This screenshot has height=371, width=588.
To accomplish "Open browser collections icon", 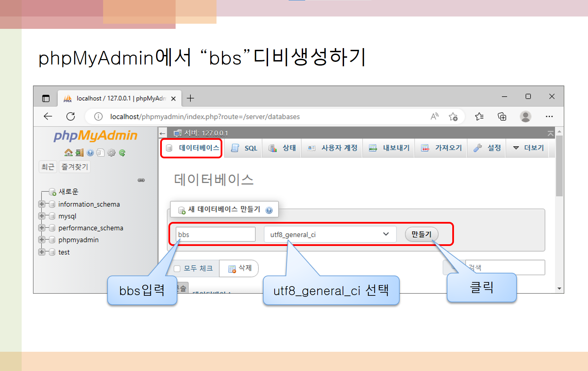I will click(502, 116).
